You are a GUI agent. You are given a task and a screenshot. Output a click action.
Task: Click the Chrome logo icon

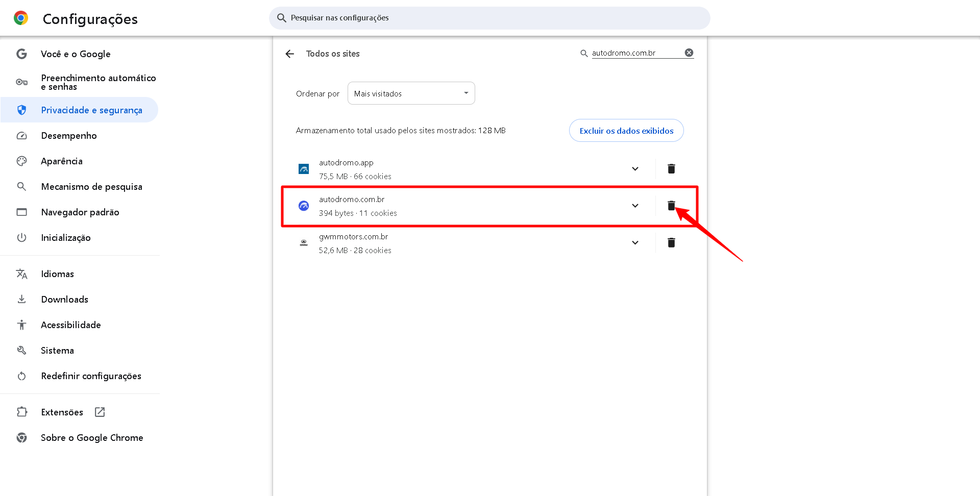[x=21, y=18]
